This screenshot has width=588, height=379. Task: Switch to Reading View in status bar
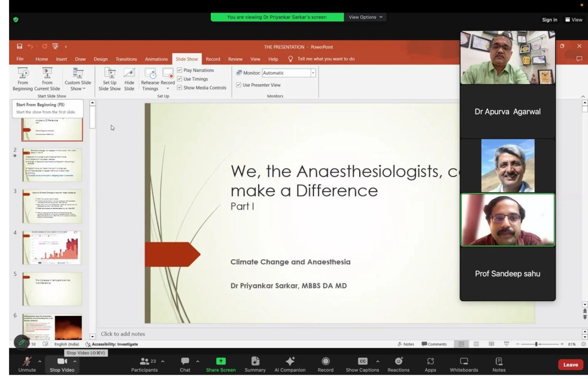point(492,344)
